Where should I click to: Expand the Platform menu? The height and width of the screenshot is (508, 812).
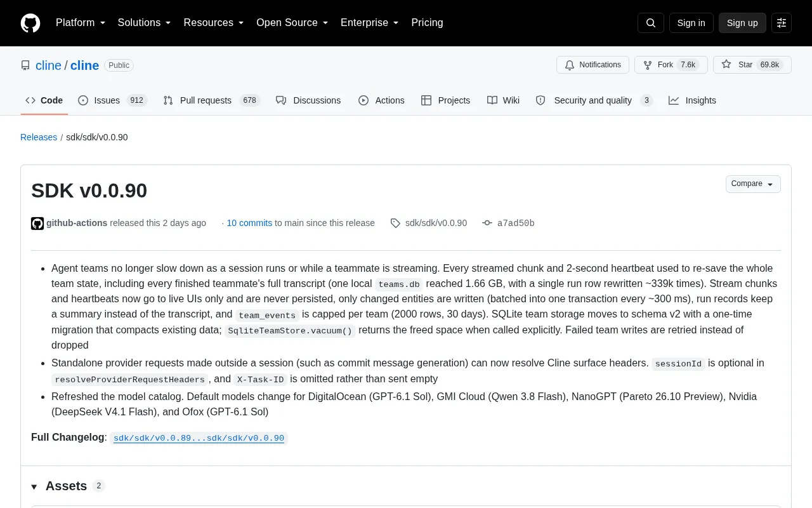tap(81, 23)
